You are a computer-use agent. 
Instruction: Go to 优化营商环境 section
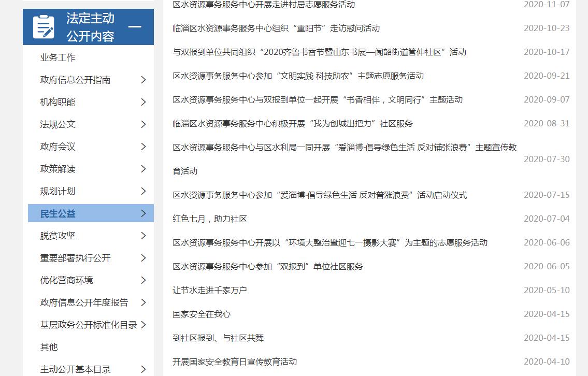(x=66, y=280)
